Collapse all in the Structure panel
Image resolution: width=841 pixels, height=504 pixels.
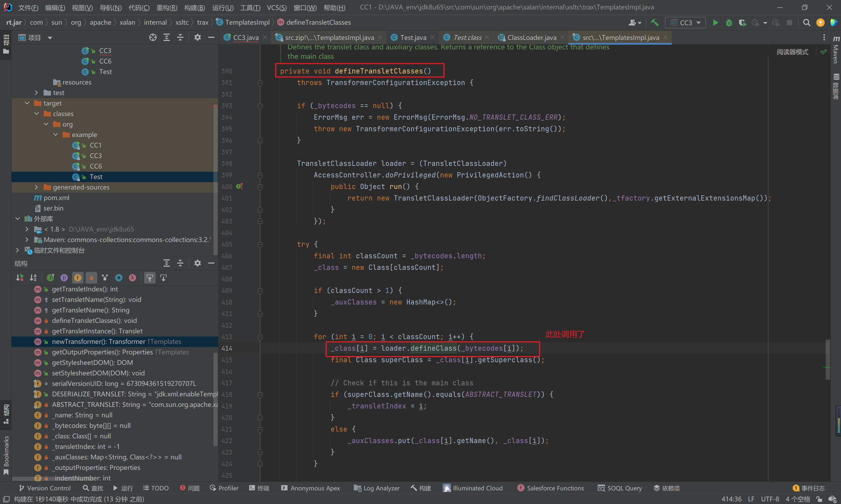tap(180, 263)
